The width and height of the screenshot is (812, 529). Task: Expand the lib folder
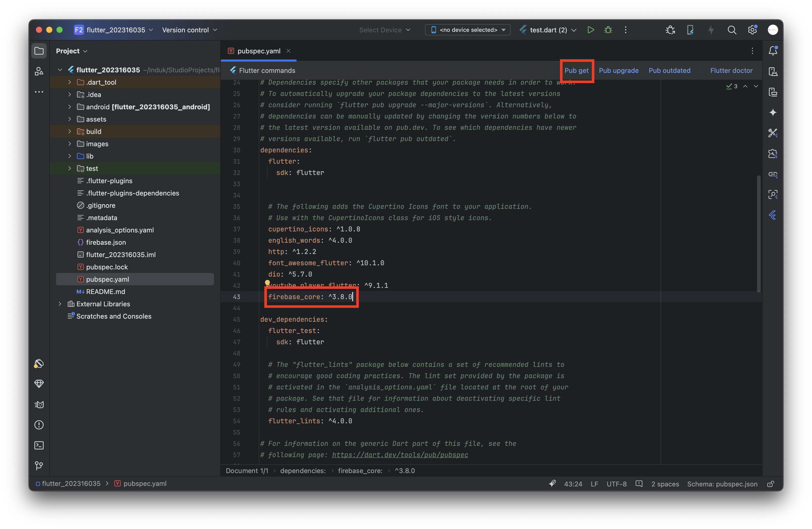pos(70,156)
